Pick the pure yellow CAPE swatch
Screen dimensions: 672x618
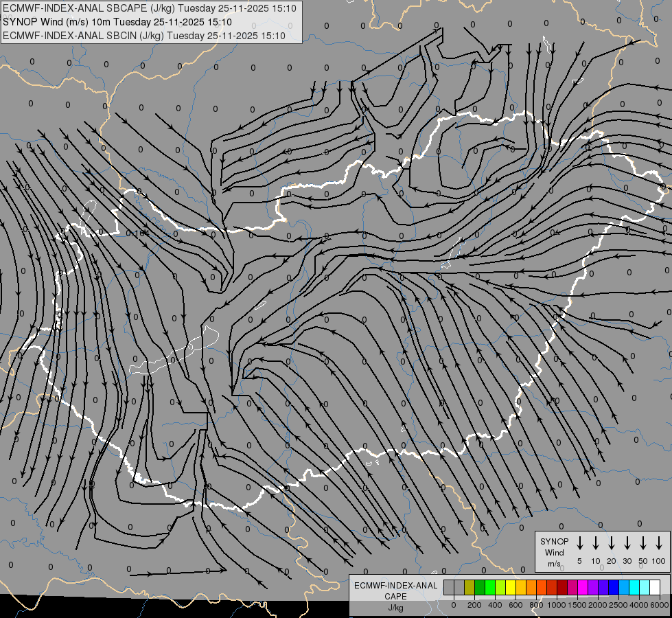pyautogui.click(x=511, y=587)
